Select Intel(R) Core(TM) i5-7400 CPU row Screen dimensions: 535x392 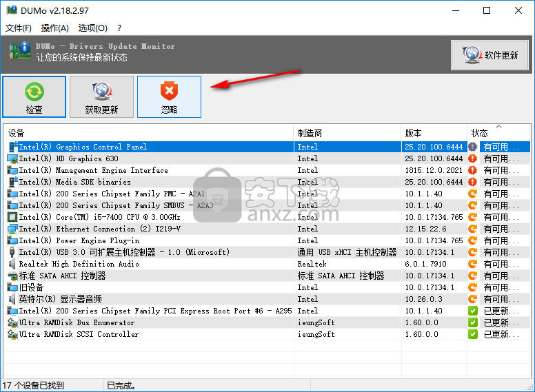[x=267, y=217]
